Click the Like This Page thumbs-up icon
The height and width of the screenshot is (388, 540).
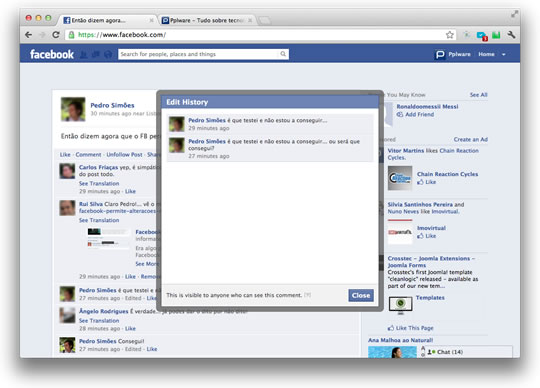pos(391,328)
